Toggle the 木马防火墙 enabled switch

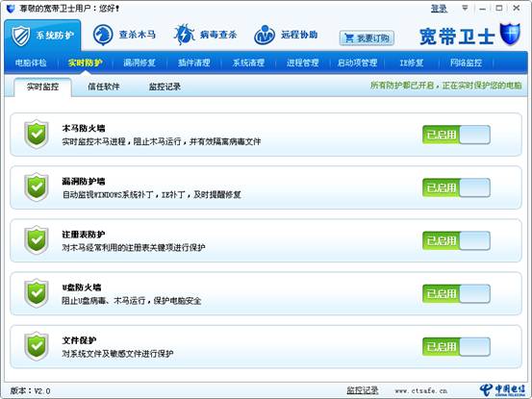456,135
